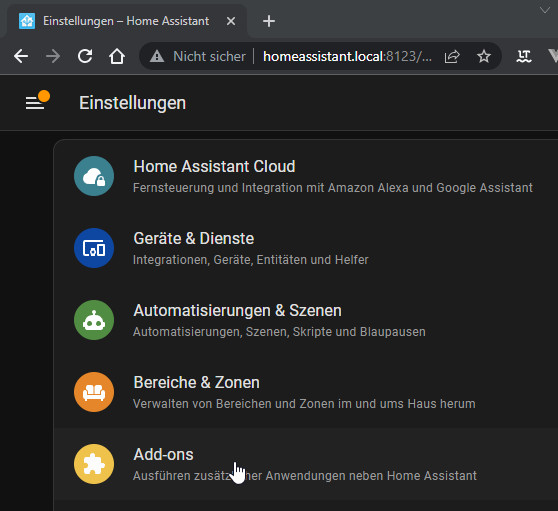558x511 pixels.
Task: Select the Einstellungen – Home Assistant tab
Action: pos(126,21)
